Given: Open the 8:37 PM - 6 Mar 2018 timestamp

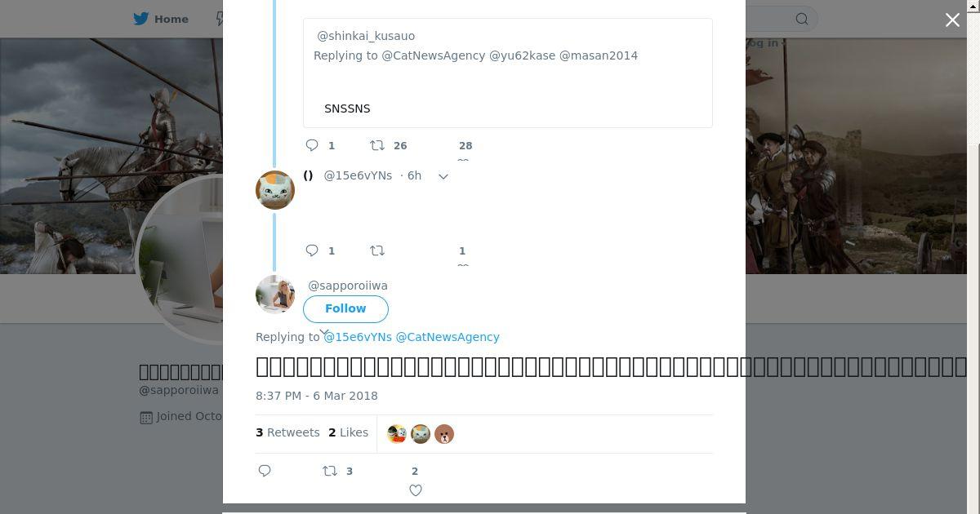Looking at the screenshot, I should (x=317, y=396).
